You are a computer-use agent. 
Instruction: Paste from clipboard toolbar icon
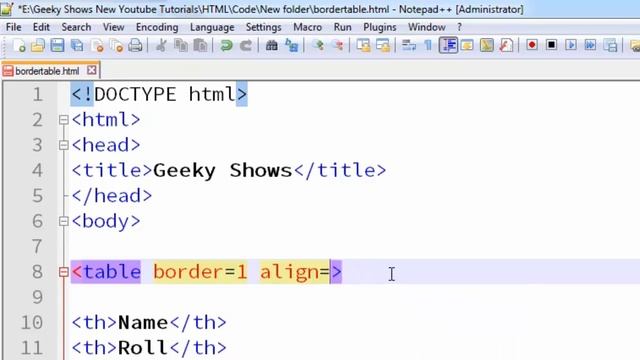[200, 45]
